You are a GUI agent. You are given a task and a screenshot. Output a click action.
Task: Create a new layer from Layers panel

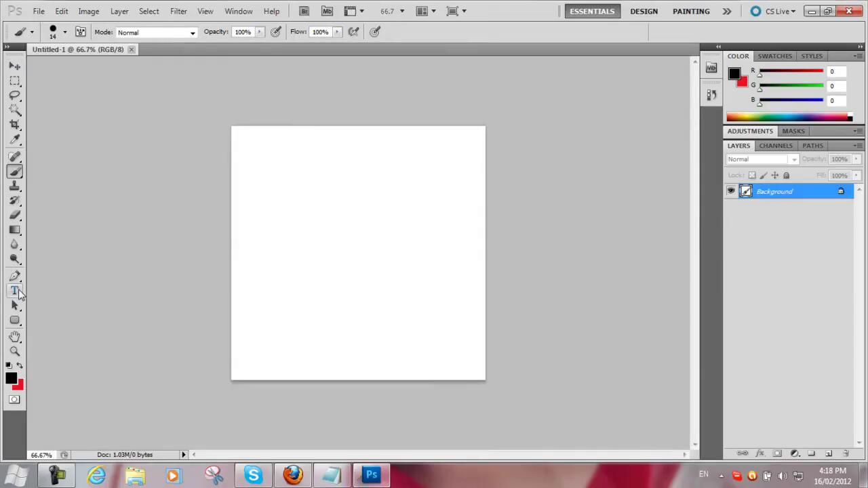pyautogui.click(x=829, y=453)
